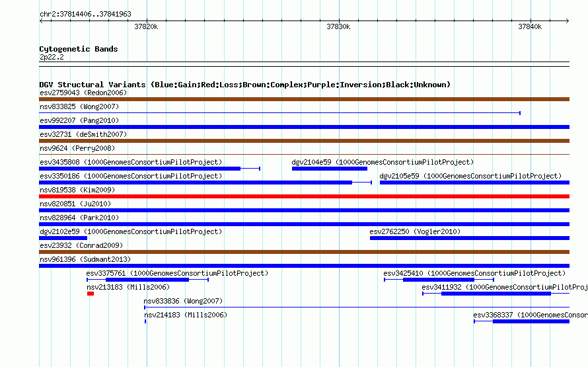This screenshot has height=367, width=588.
Task: Click the dgv2104e59 blue gain bar
Action: (x=330, y=169)
